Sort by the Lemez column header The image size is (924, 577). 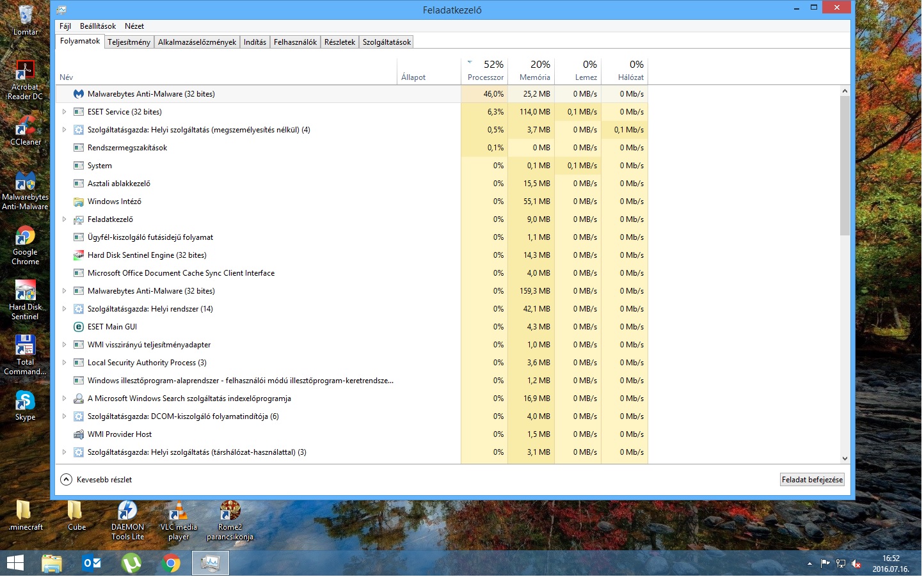pos(578,71)
